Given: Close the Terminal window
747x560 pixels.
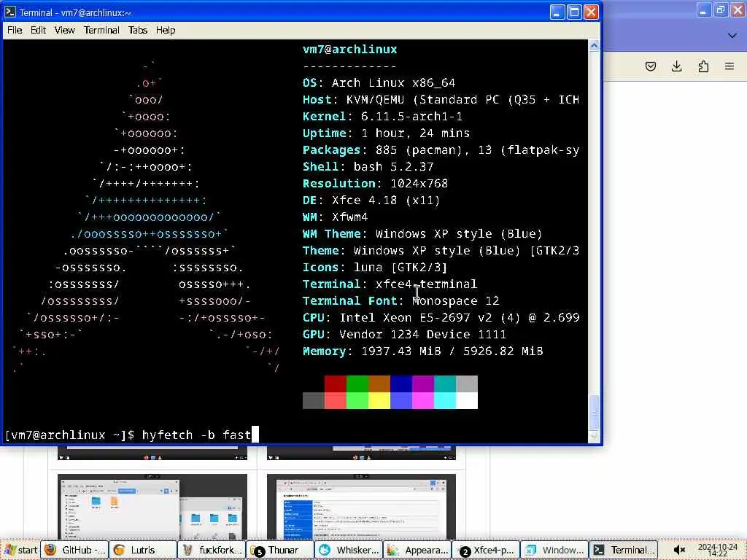Looking at the screenshot, I should (591, 12).
